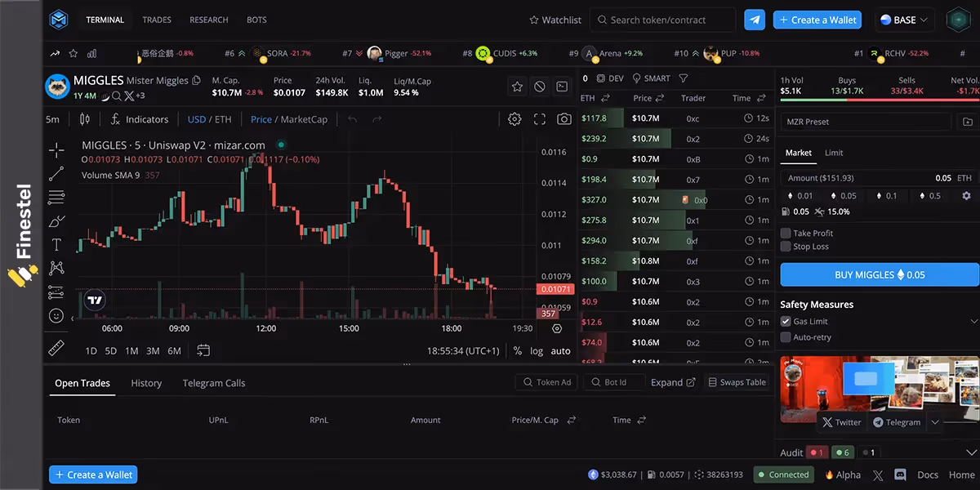Viewport: 980px width, 490px height.
Task: Click Create a Wallet in the header
Action: pos(817,20)
